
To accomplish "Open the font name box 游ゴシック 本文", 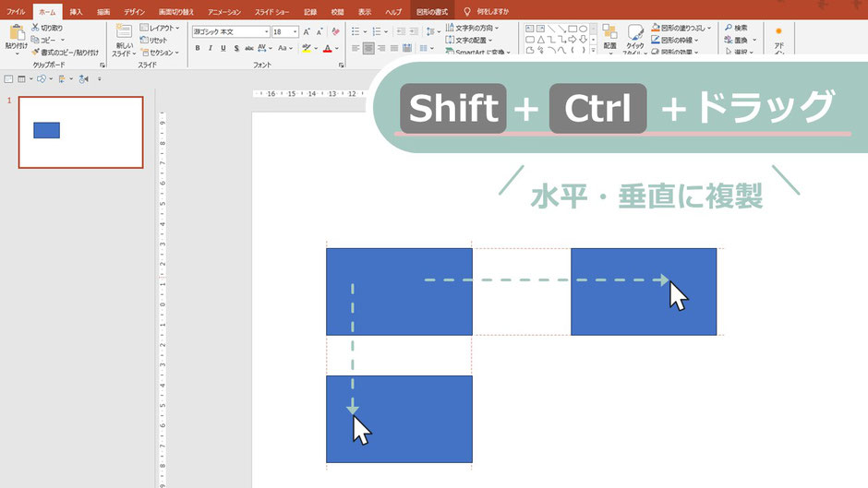I will 231,32.
